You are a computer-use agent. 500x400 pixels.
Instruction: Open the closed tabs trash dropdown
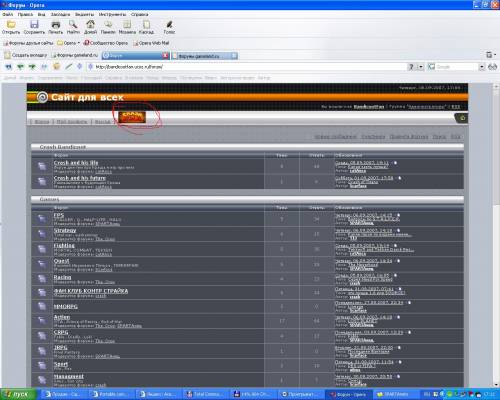(491, 55)
